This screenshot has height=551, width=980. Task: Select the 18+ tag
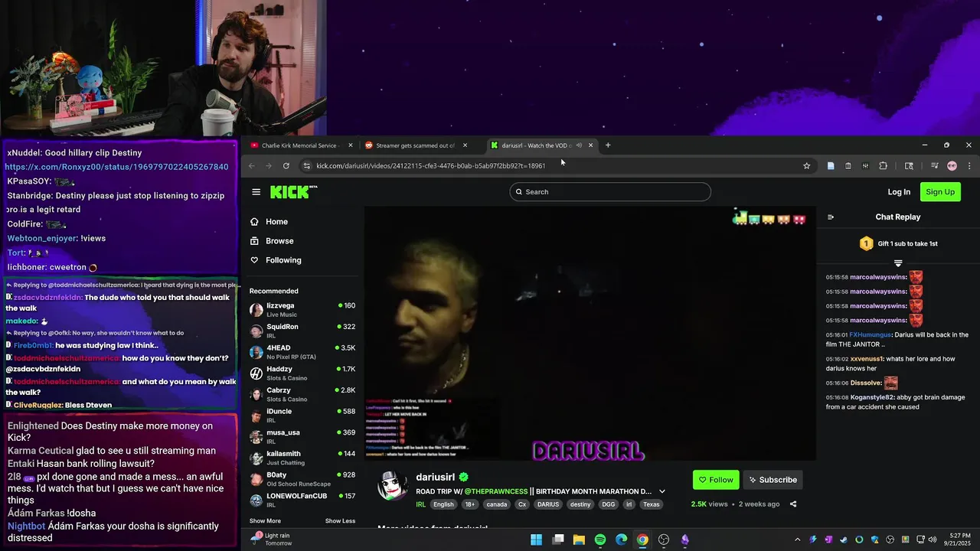[x=470, y=504]
